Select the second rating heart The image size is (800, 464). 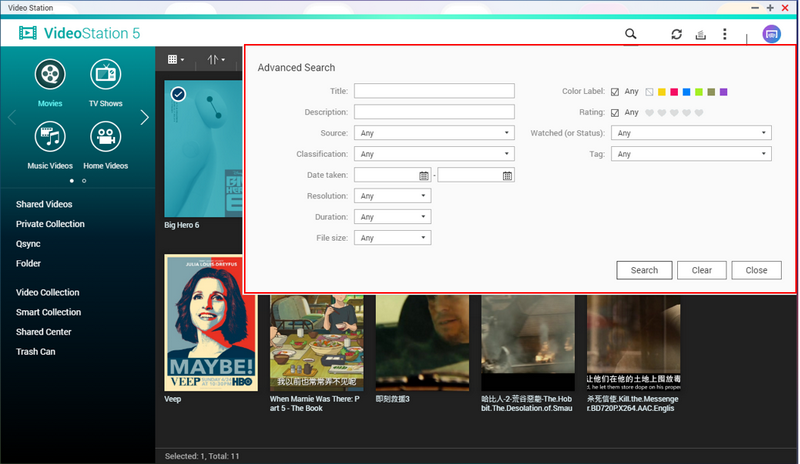pos(662,113)
